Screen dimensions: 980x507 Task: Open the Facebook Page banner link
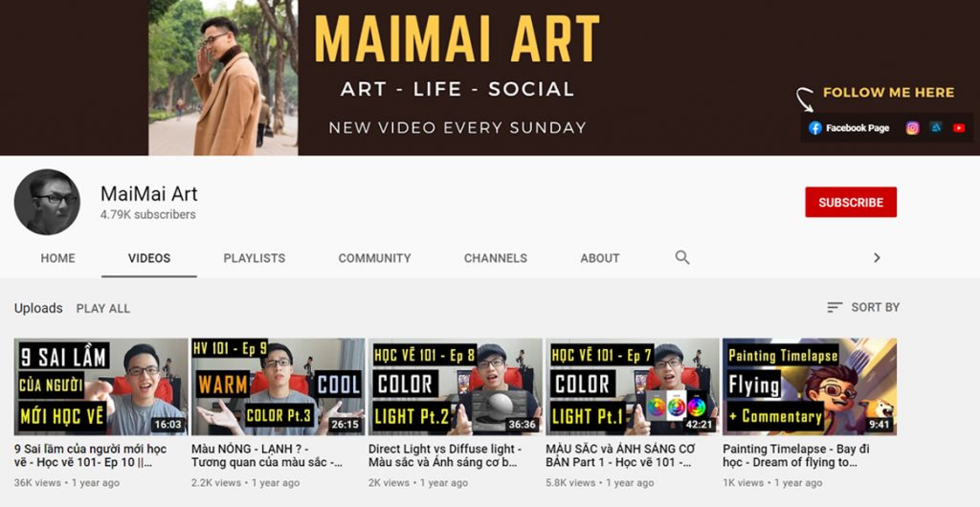(848, 128)
